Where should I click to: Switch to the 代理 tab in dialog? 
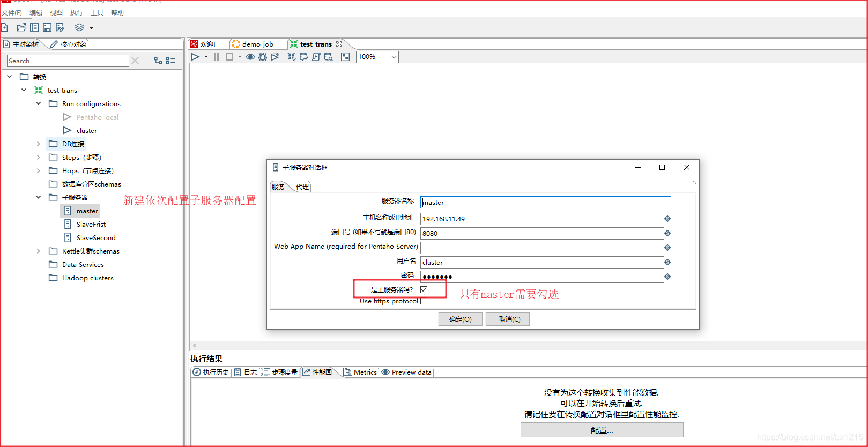(302, 187)
